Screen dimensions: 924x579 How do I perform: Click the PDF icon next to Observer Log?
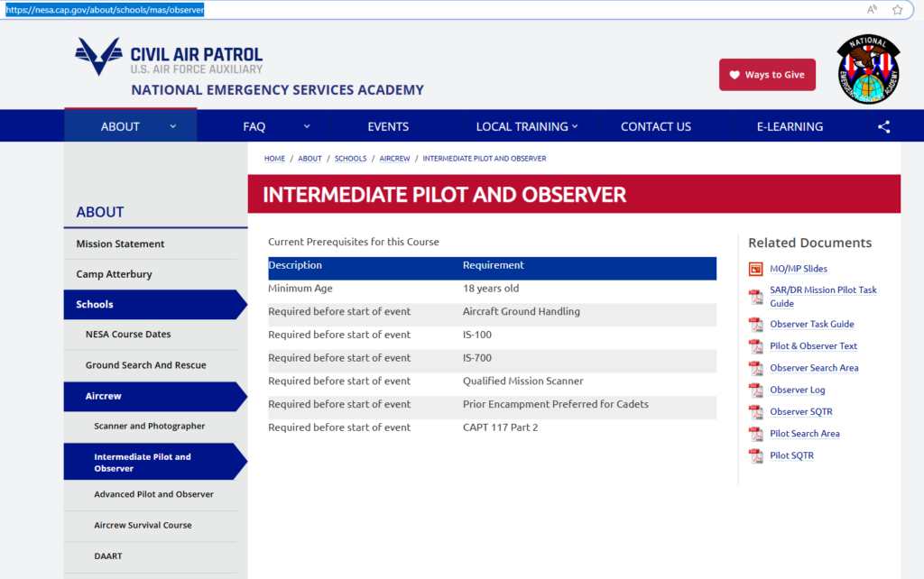[x=756, y=391]
